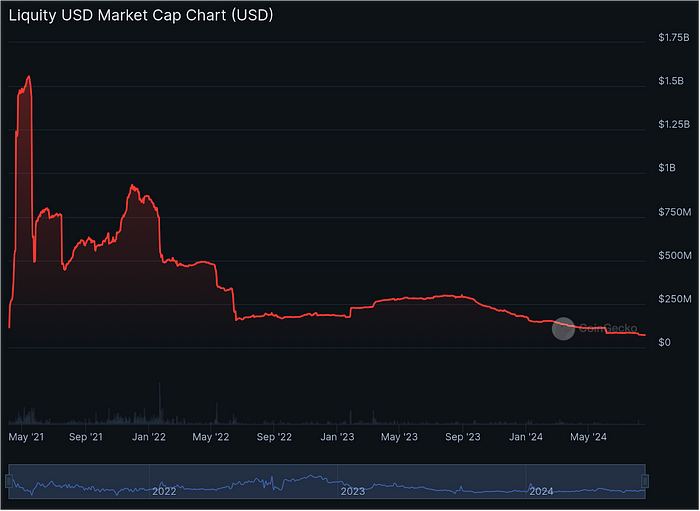700x511 pixels.
Task: Click the Sep '23 axis label
Action: click(463, 437)
